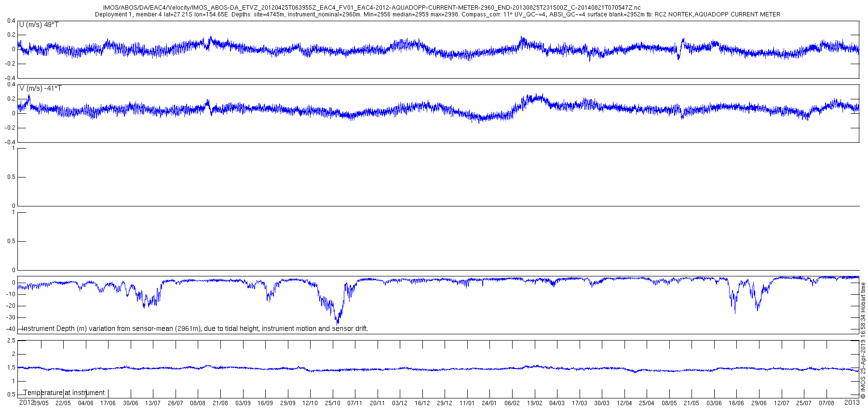Image resolution: width=868 pixels, height=410 pixels.
Task: Click the '12/10' date tick label
Action: coord(310,403)
